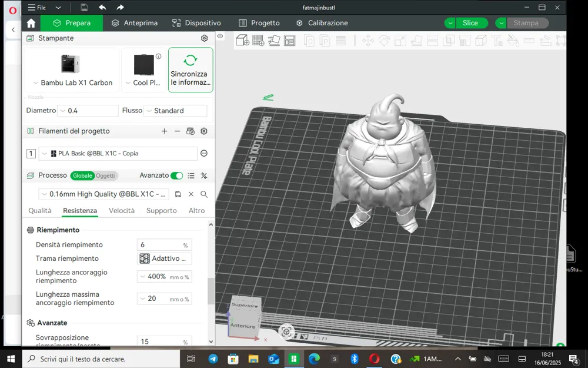Click the Sincronizza le informazioni button
This screenshot has height=368, width=588.
[191, 70]
